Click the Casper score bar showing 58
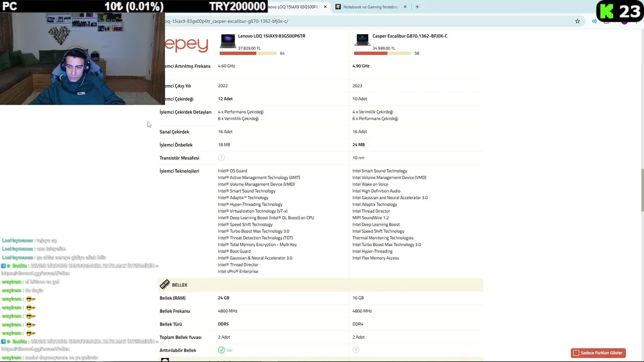Screen dimensions: 644x362 point(382,53)
